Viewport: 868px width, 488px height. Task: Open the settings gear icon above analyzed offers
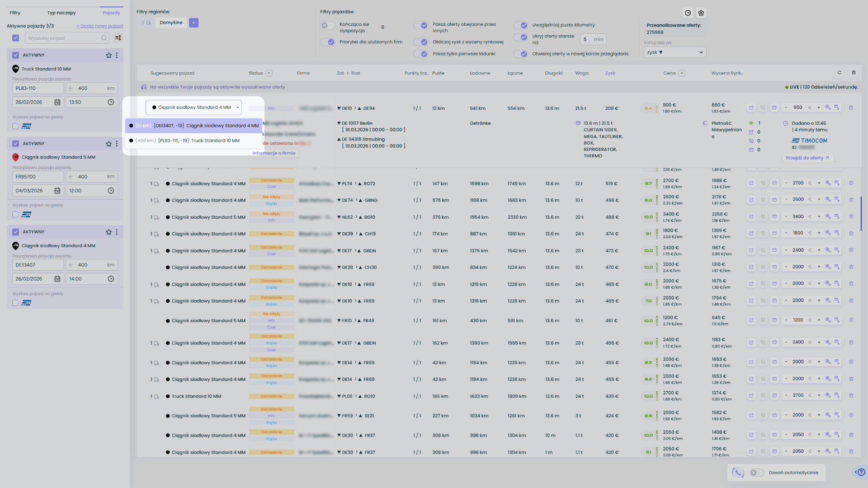point(701,13)
